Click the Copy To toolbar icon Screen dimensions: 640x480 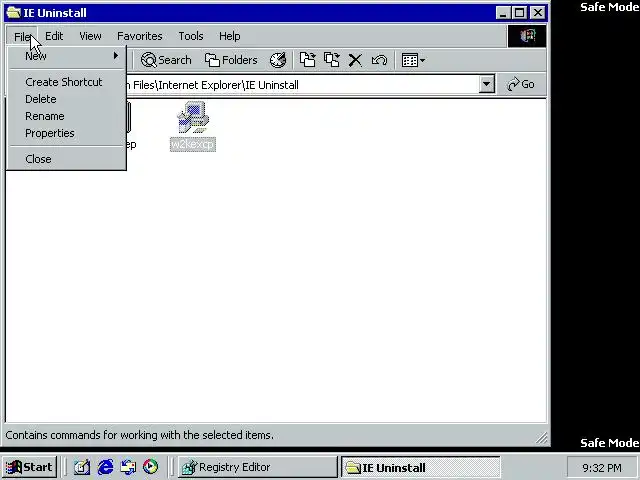331,60
